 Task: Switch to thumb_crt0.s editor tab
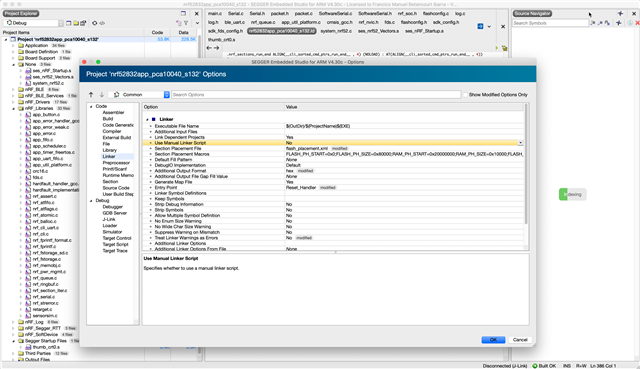coord(221,40)
